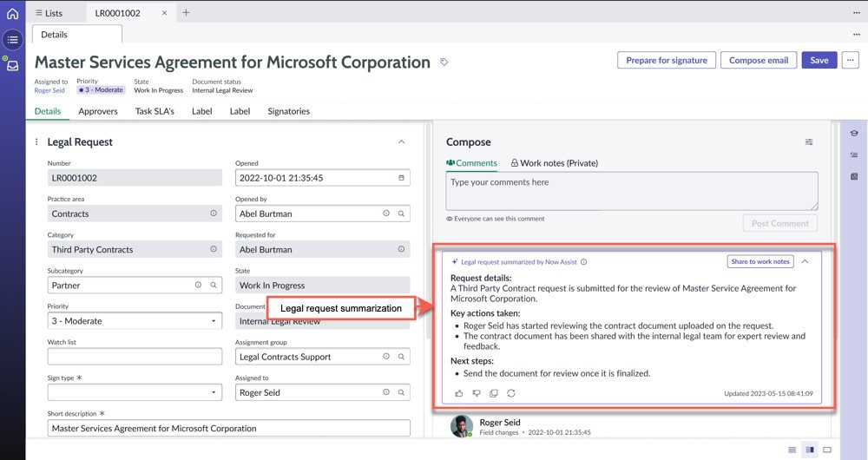Screen dimensions: 868x460
Task: Click the Compose email button
Action: [x=759, y=61]
